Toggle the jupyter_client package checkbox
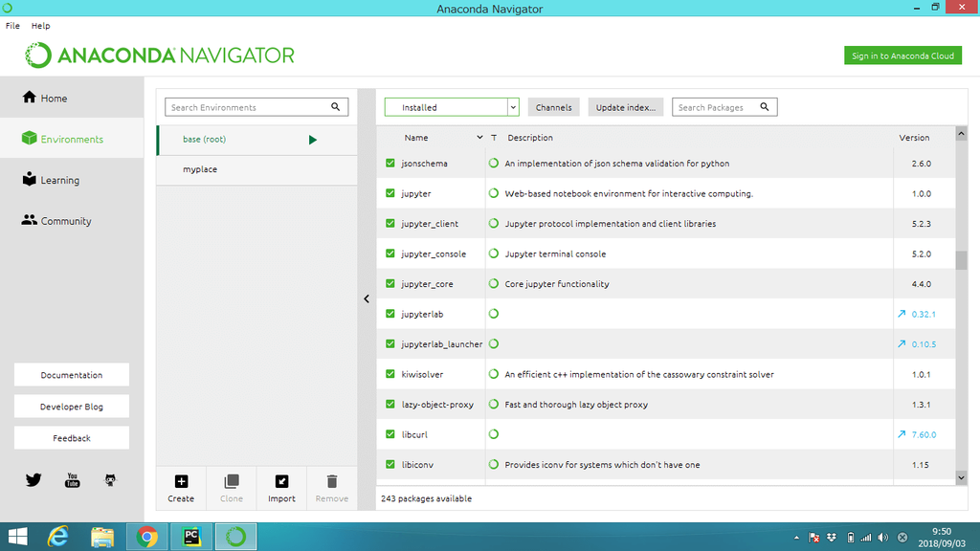The width and height of the screenshot is (980, 551). click(x=390, y=223)
